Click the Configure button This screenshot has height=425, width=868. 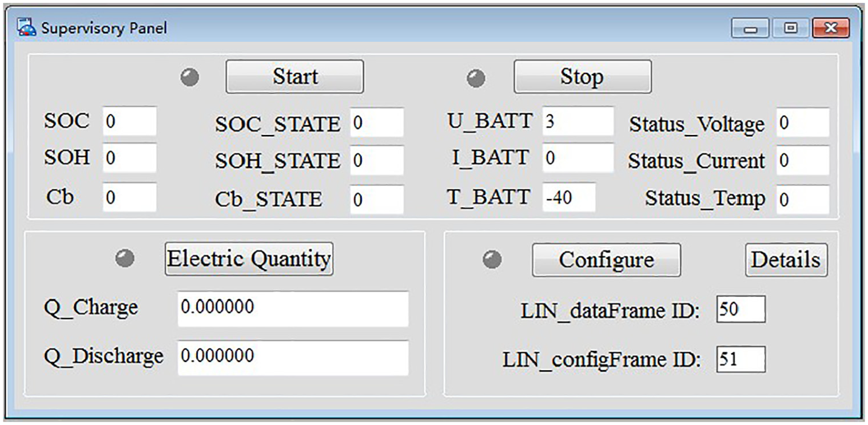click(x=606, y=260)
